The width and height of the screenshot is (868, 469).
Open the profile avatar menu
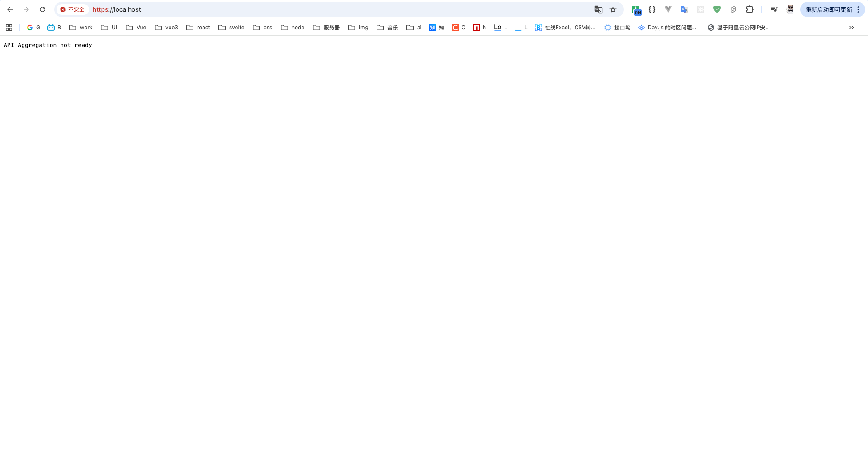790,9
